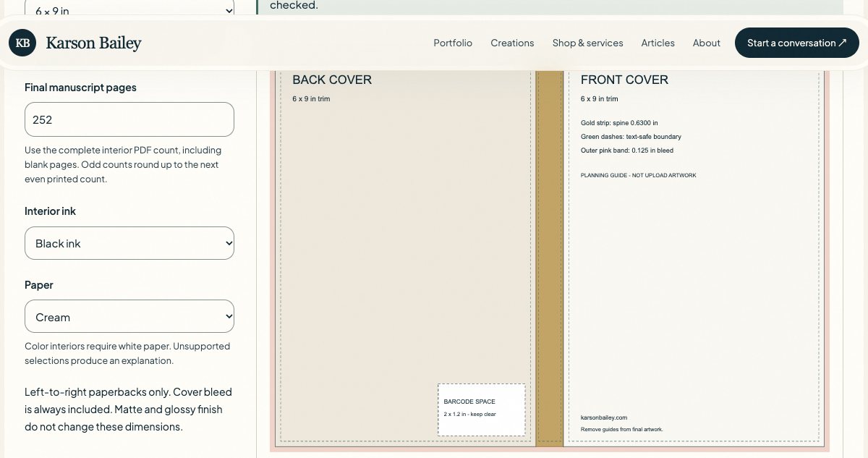Click 'Color interiors require white paper' help text

coord(127,353)
